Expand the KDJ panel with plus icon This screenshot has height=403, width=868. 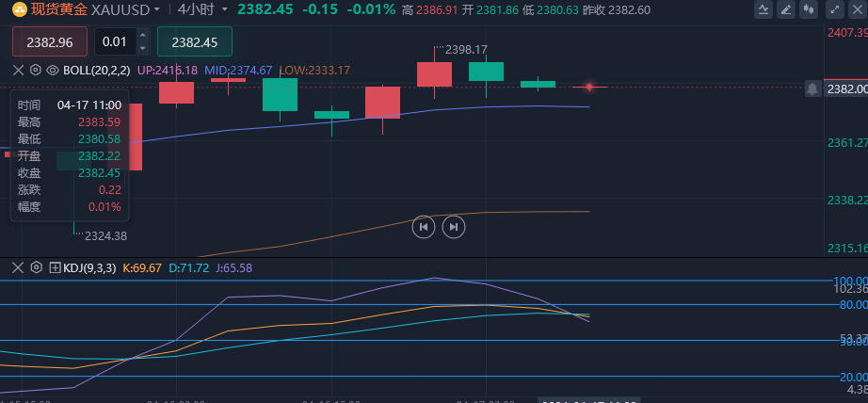coord(55,267)
